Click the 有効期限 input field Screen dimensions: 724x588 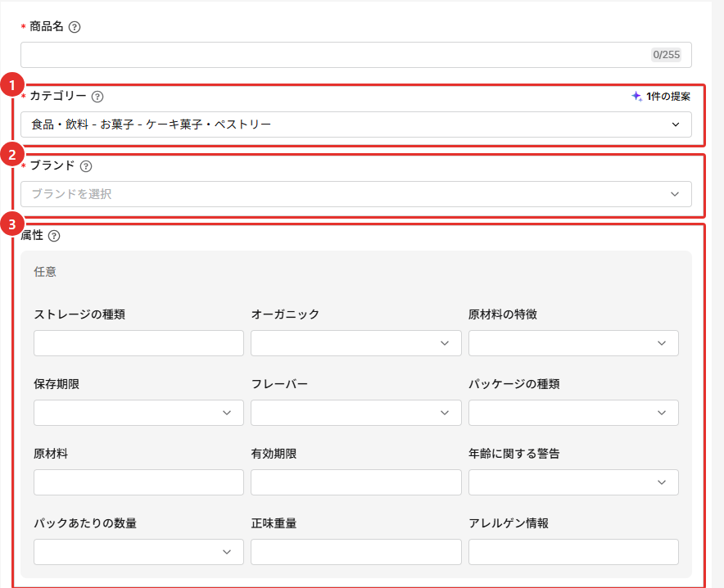[356, 482]
